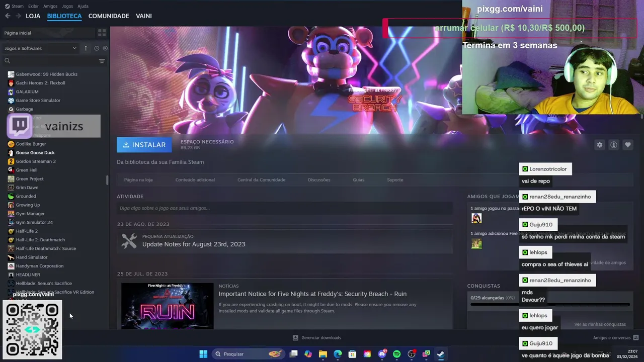This screenshot has width=644, height=362.
Task: Click Half-Life 2 game icon
Action: click(x=11, y=231)
